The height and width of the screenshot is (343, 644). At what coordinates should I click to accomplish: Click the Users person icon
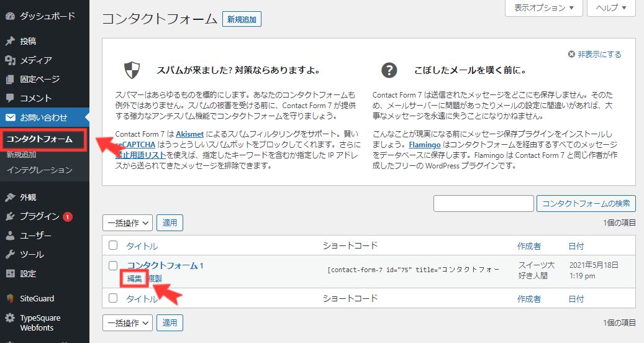tap(10, 236)
